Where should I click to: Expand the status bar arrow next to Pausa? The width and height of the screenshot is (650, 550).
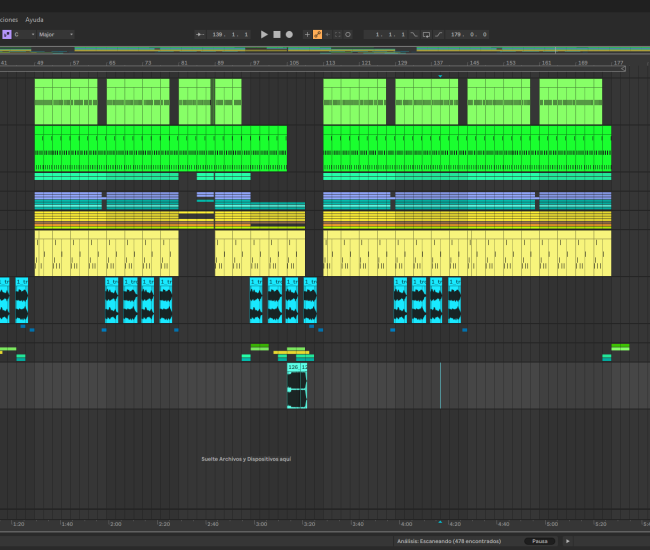568,541
